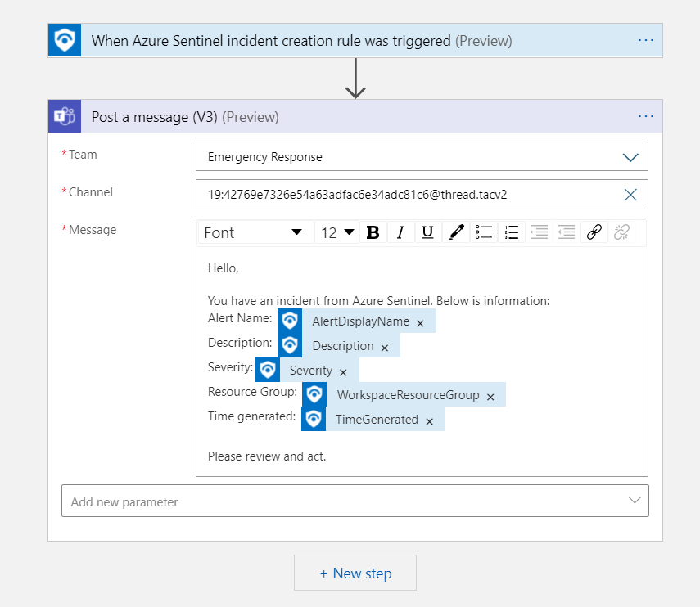Click the decrease indent icon
The width and height of the screenshot is (700, 607).
567,233
